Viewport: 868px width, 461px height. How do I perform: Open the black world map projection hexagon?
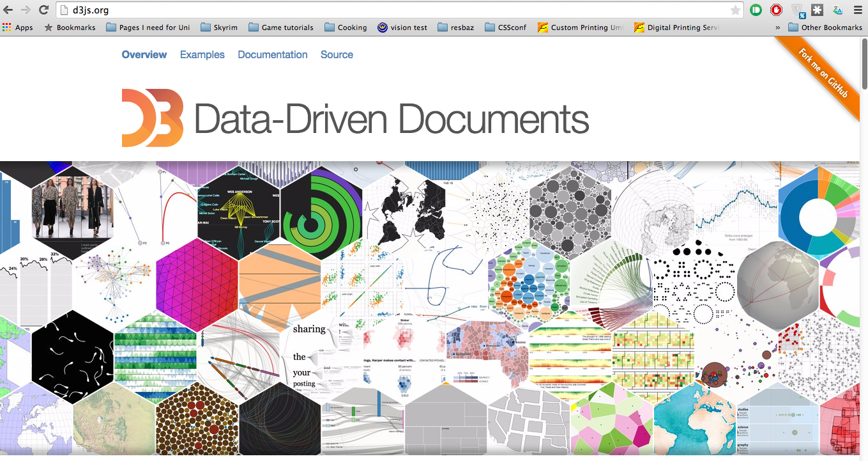click(x=404, y=212)
